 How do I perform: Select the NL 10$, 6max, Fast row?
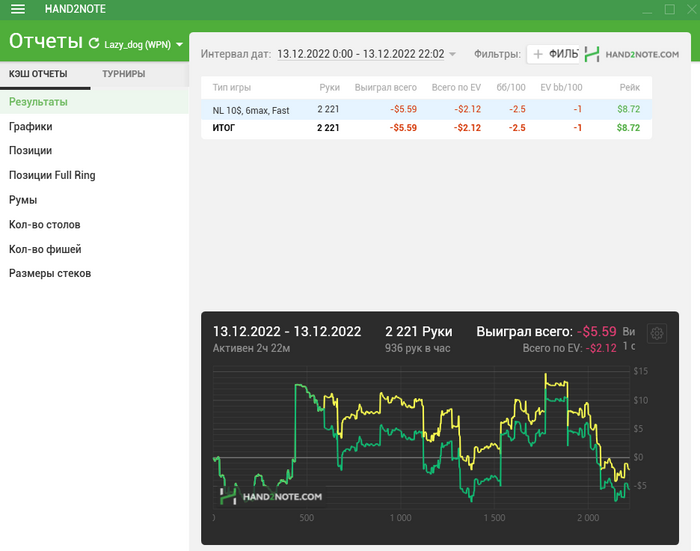click(426, 109)
